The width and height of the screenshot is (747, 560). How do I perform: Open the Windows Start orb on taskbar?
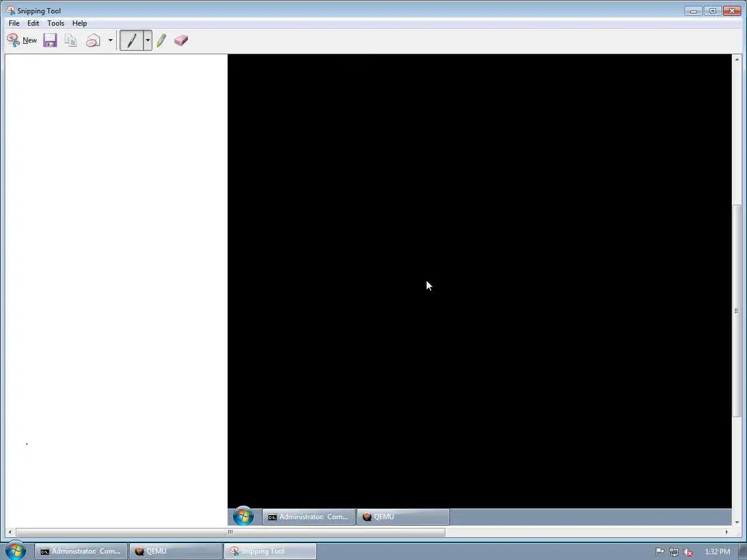16,551
